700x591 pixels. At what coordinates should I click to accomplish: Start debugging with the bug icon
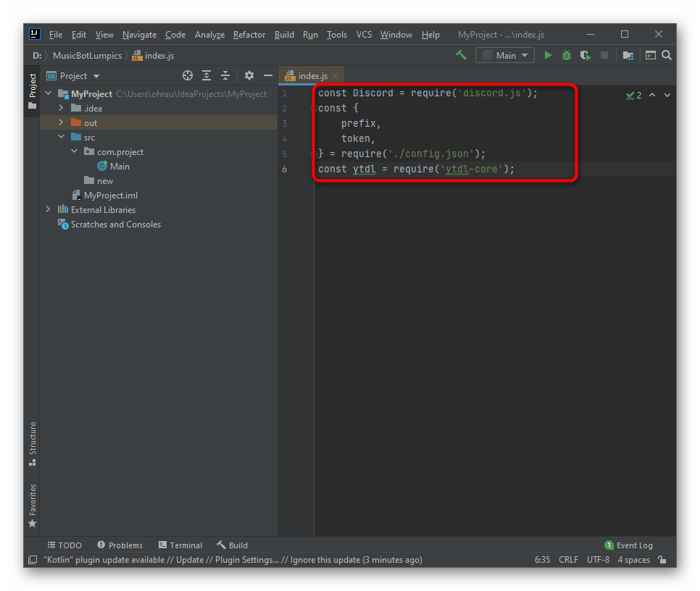(x=567, y=55)
